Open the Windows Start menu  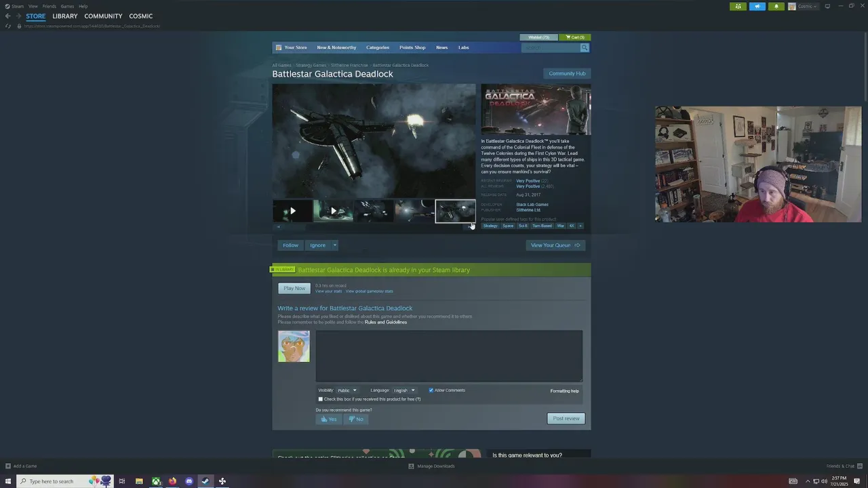point(8,481)
